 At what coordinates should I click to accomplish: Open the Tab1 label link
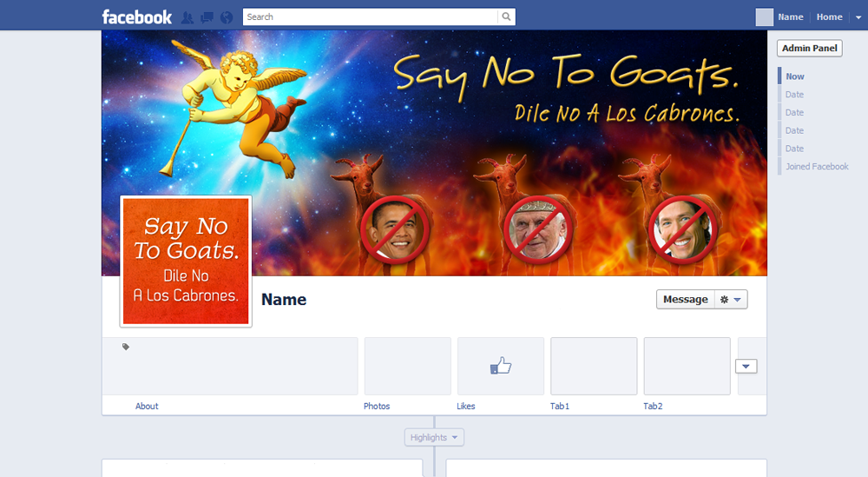coord(560,406)
